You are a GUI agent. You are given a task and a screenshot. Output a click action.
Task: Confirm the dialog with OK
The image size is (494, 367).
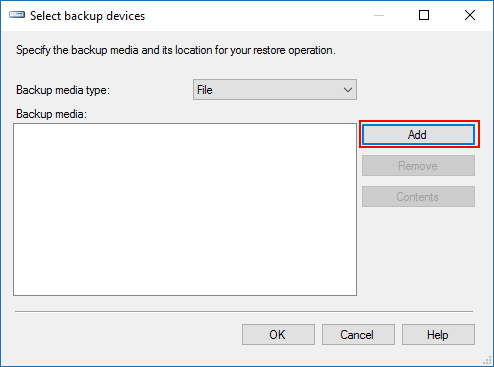pyautogui.click(x=278, y=334)
